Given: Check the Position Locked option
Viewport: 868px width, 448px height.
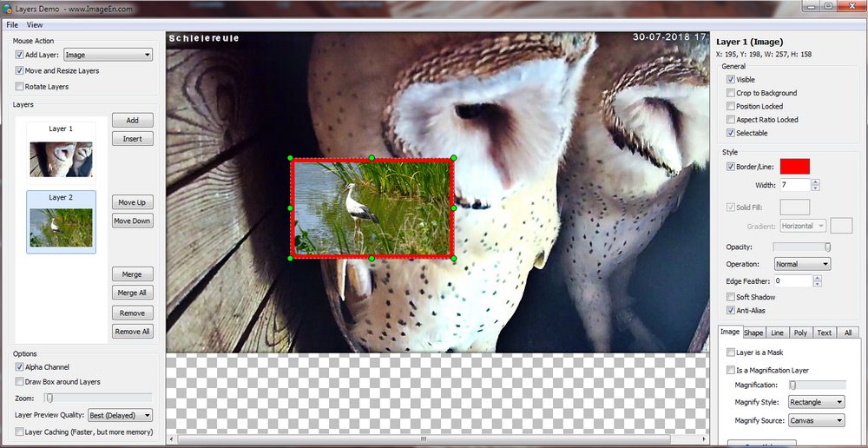Looking at the screenshot, I should [731, 106].
